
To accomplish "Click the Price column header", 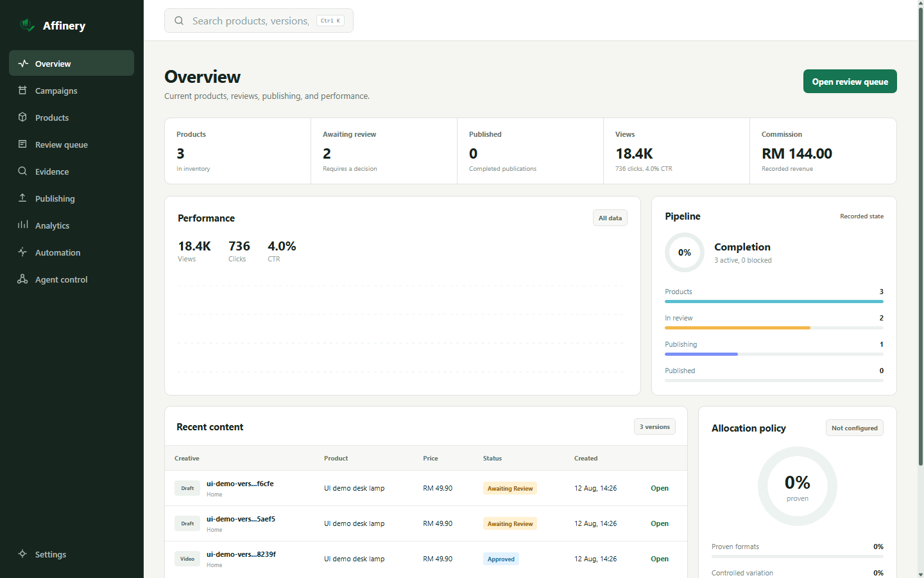I will 431,459.
